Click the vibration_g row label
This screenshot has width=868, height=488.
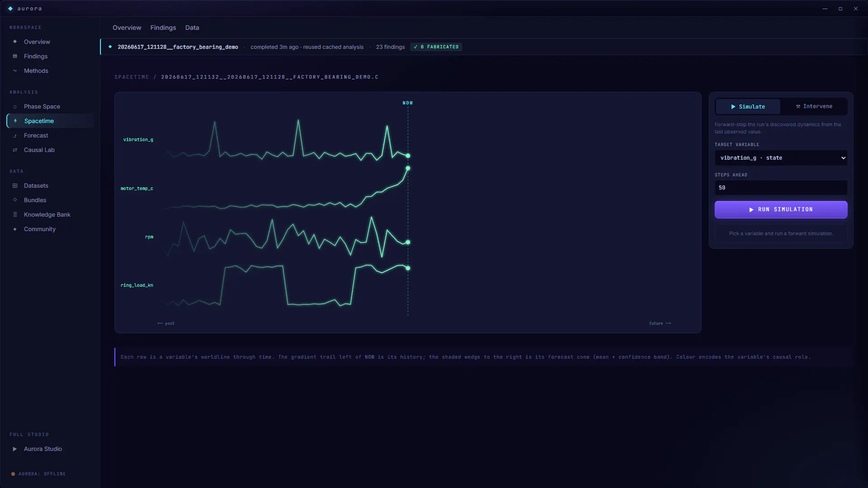click(x=138, y=140)
